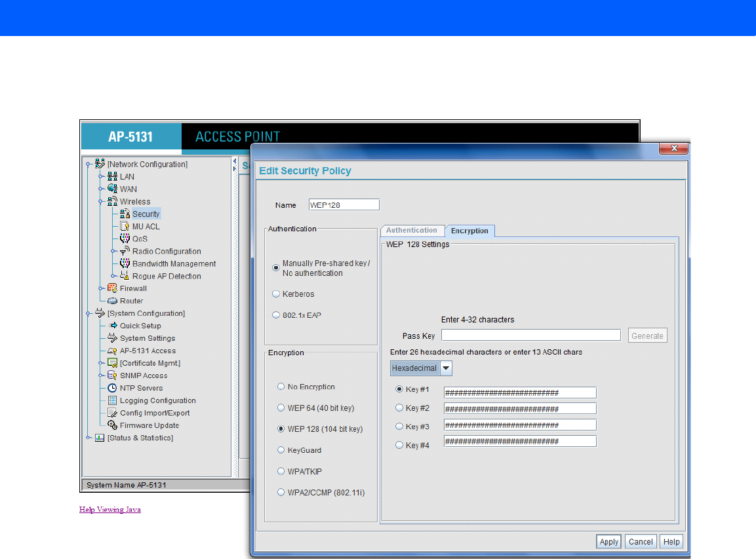
Task: Click the Quick Setup arrow icon
Action: pyautogui.click(x=113, y=325)
